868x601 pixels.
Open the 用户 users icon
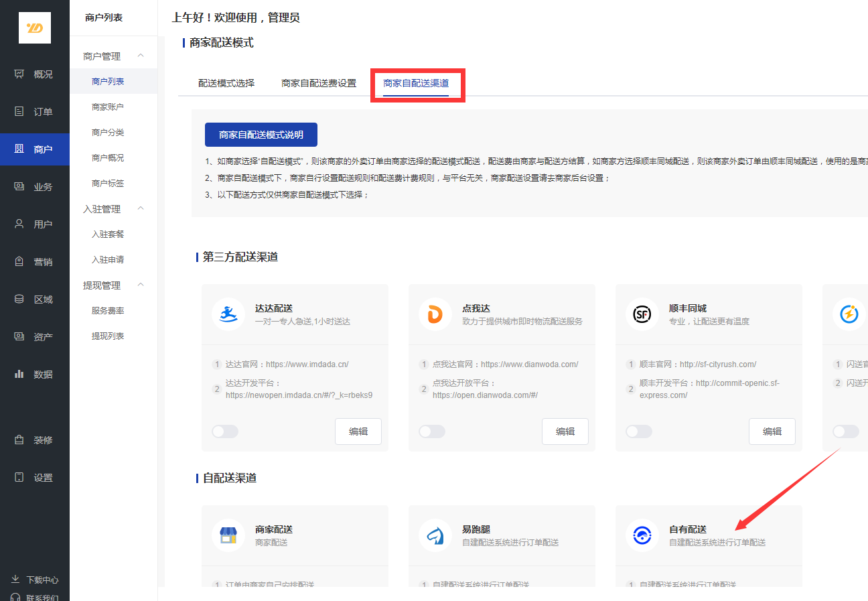pos(19,224)
